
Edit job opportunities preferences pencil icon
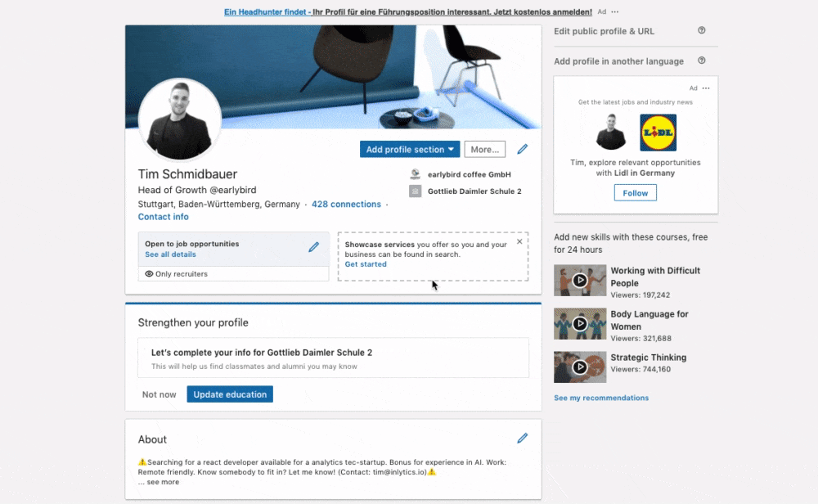(313, 247)
